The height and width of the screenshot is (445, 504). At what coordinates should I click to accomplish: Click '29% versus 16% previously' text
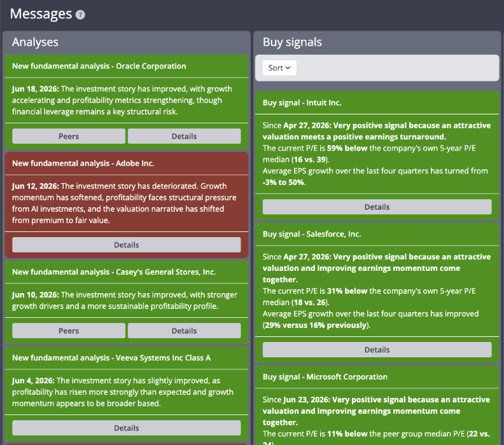point(316,325)
